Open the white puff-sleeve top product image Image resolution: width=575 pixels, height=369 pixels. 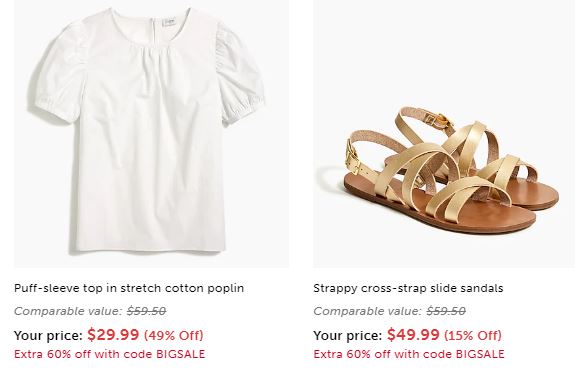coord(151,134)
